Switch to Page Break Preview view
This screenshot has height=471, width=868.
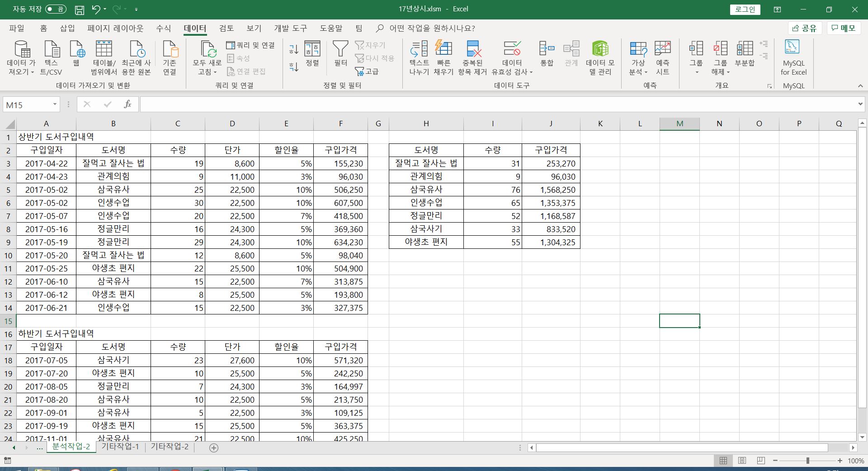coord(761,461)
